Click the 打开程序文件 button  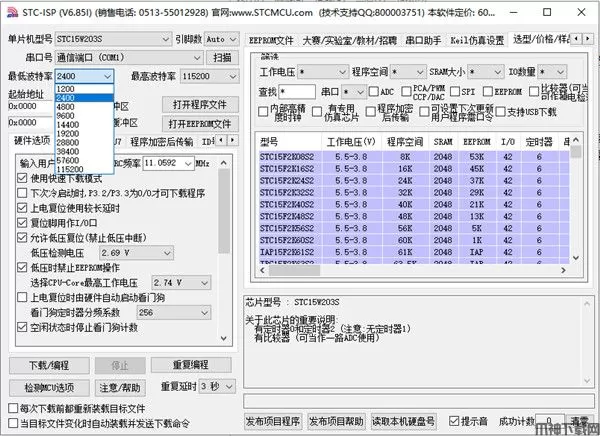coord(200,105)
